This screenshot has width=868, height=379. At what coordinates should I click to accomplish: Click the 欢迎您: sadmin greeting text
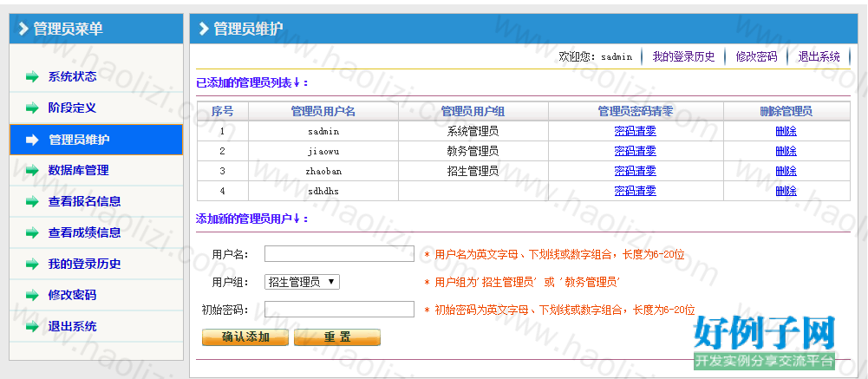(596, 56)
